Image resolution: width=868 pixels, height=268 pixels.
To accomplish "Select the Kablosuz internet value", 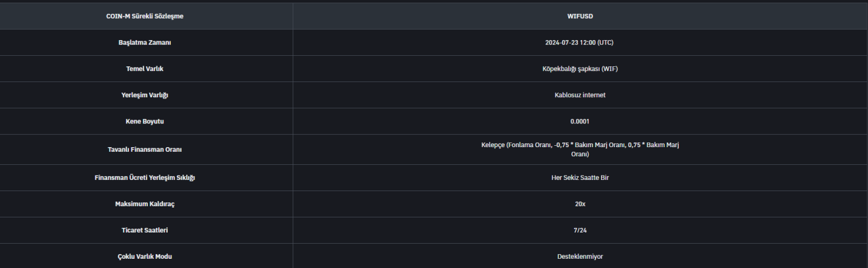I will click(579, 95).
